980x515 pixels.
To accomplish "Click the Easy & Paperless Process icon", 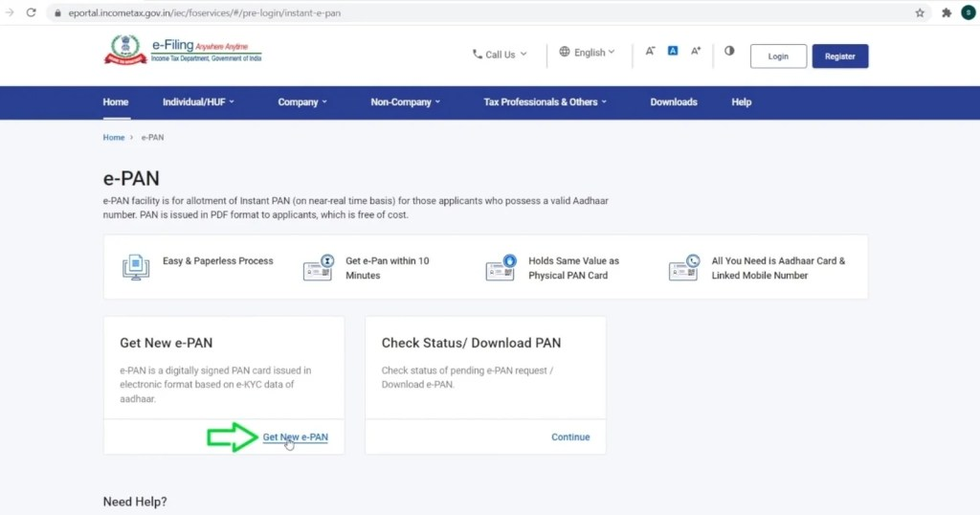I will 136,267.
